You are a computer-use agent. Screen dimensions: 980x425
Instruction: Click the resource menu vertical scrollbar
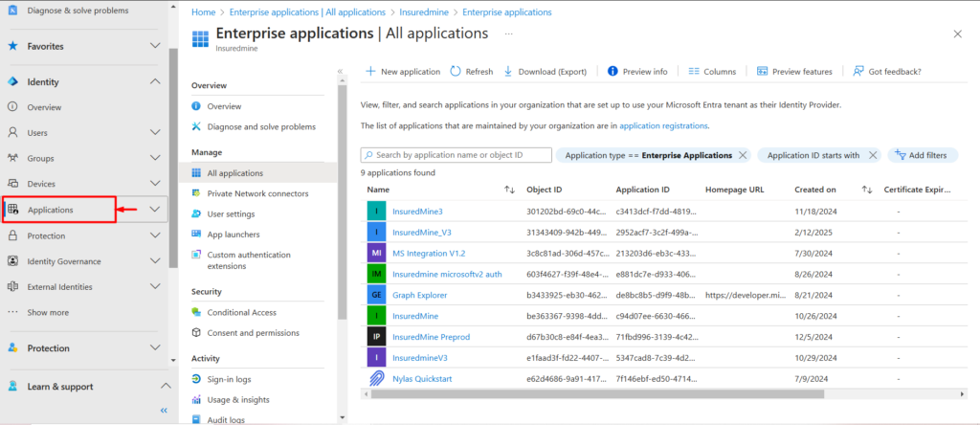[342, 203]
